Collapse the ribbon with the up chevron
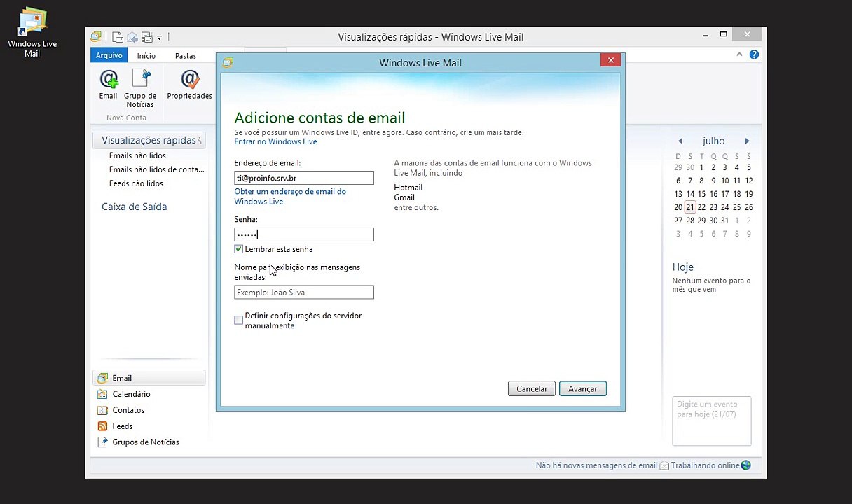 pos(739,55)
